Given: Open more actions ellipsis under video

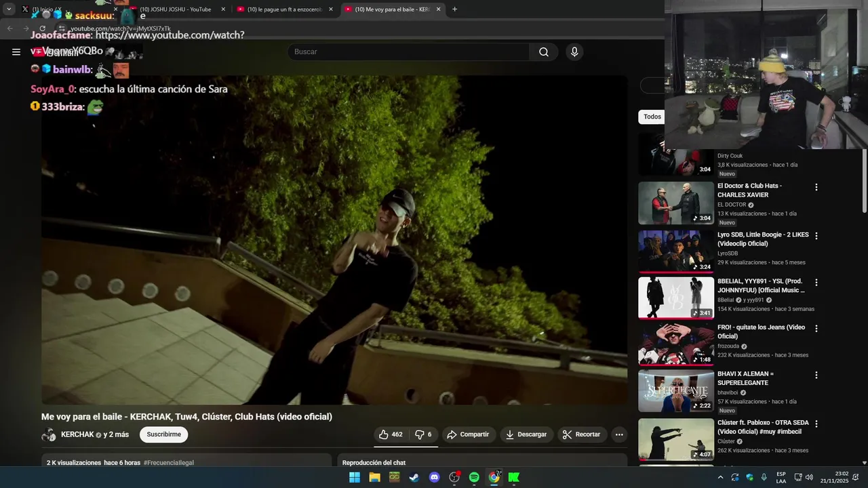Looking at the screenshot, I should point(618,434).
